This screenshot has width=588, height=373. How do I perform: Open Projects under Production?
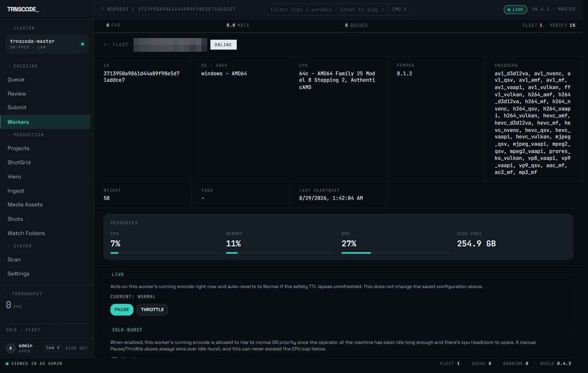tap(45, 148)
